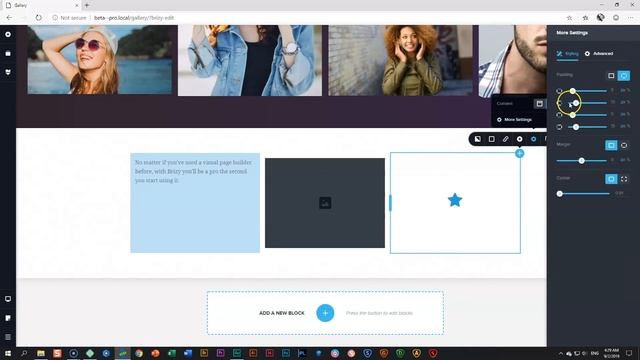640x360 pixels.
Task: Adjust the first padding slider handle
Action: (573, 91)
